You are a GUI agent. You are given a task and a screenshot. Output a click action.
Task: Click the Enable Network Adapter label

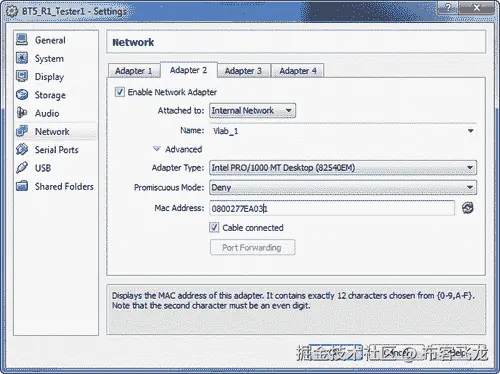(172, 92)
